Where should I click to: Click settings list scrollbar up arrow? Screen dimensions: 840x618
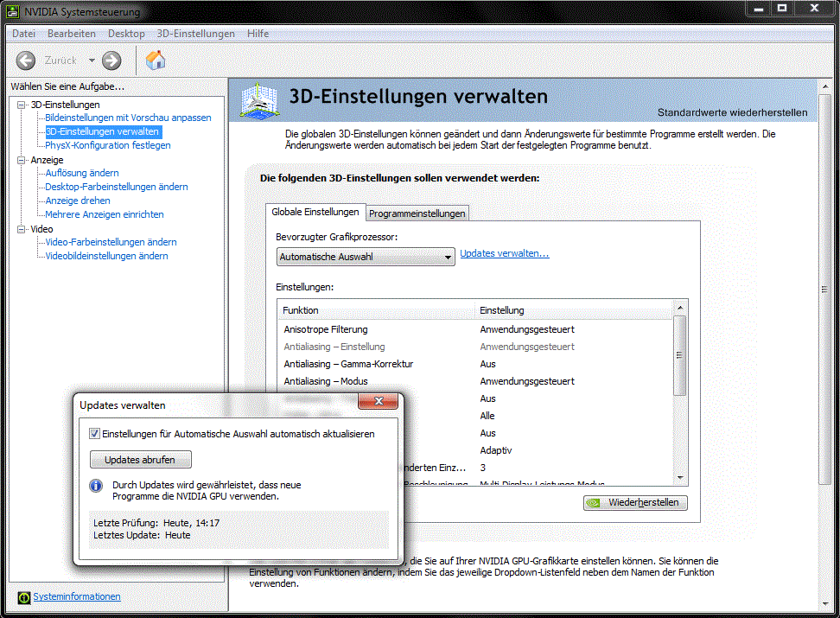click(x=680, y=308)
